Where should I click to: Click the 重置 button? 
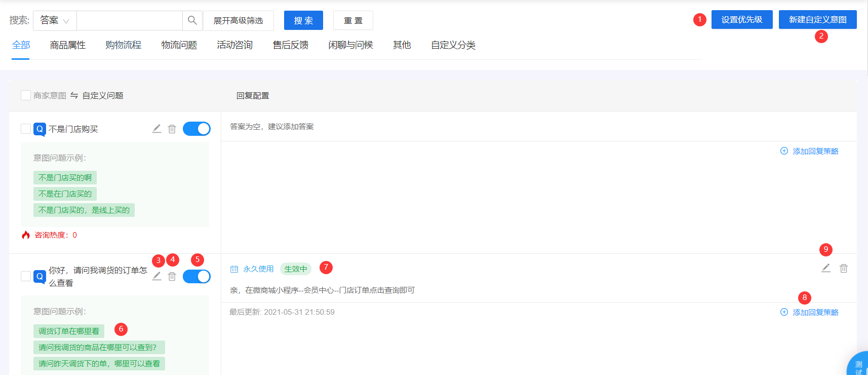[353, 20]
